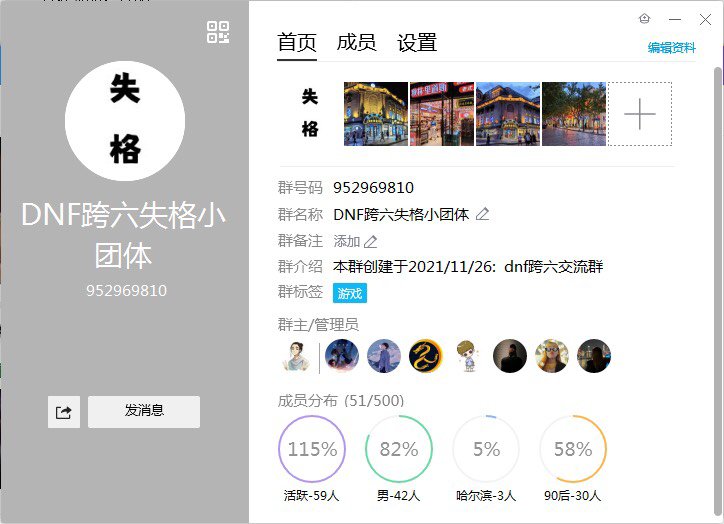Click the 115% active members ring

click(312, 449)
